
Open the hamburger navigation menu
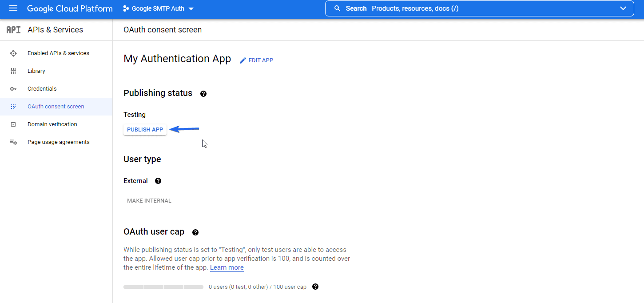click(13, 8)
